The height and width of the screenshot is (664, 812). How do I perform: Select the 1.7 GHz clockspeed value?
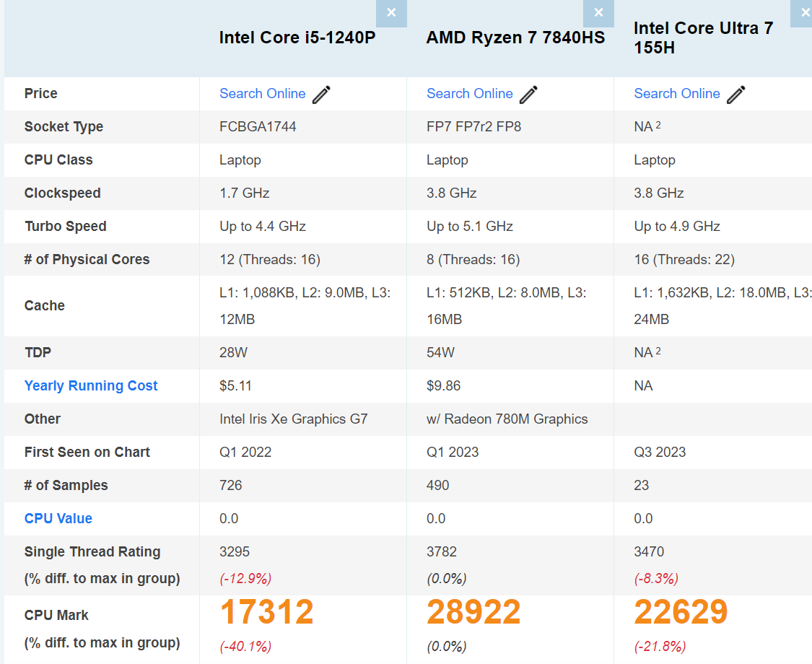coord(245,193)
